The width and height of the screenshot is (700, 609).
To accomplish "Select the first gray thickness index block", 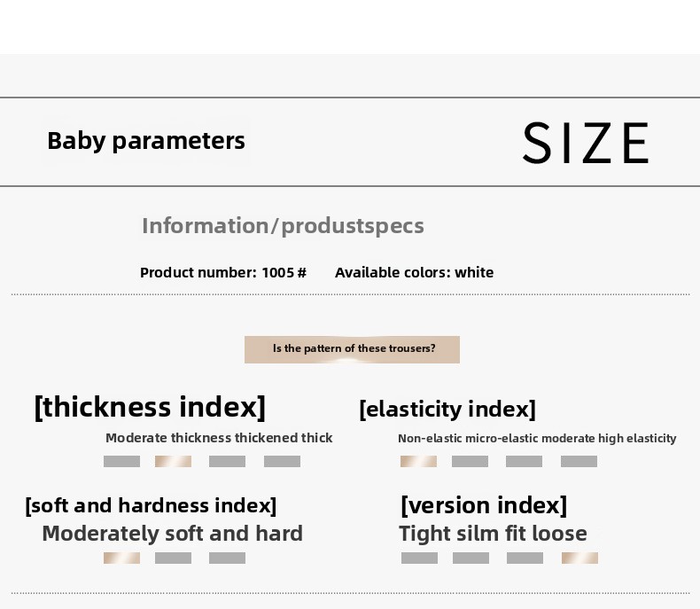I will [x=121, y=461].
